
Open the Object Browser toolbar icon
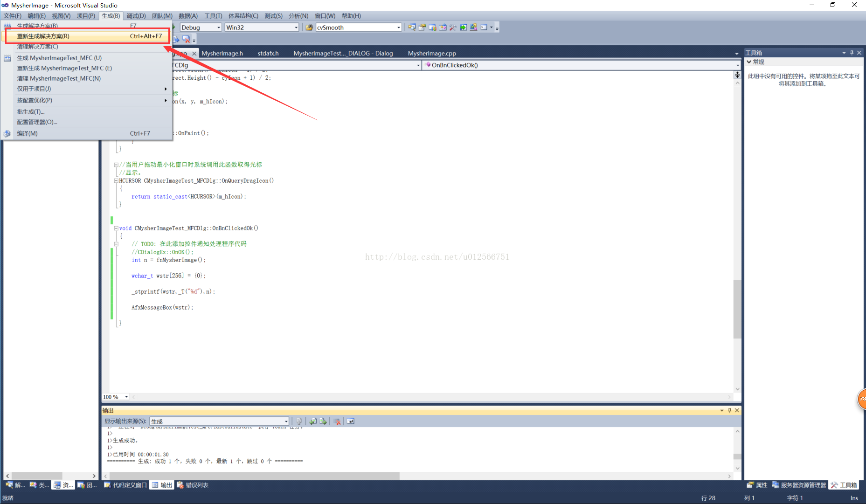tap(443, 28)
